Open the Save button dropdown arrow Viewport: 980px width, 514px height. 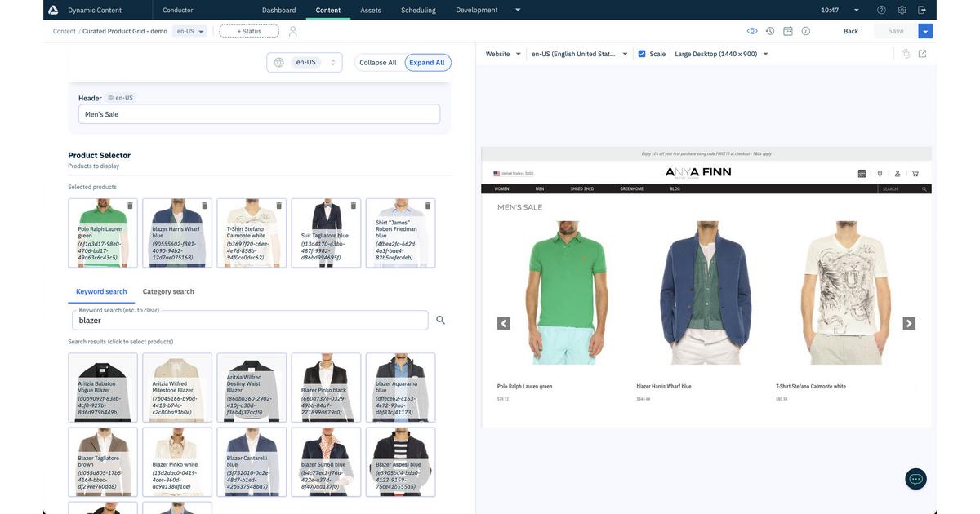[925, 31]
